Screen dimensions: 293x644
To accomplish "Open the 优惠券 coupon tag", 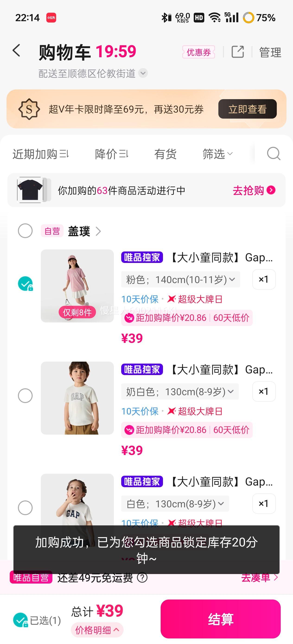I will click(199, 52).
